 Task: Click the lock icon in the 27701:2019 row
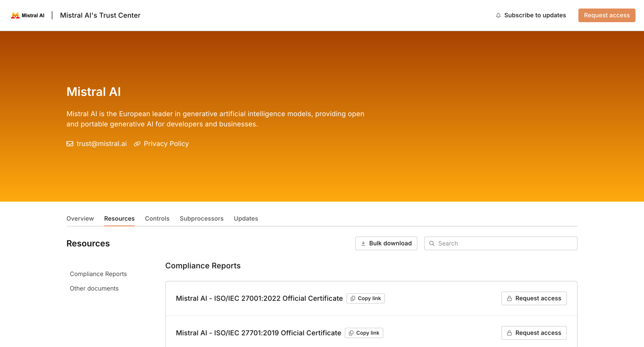[x=509, y=333]
